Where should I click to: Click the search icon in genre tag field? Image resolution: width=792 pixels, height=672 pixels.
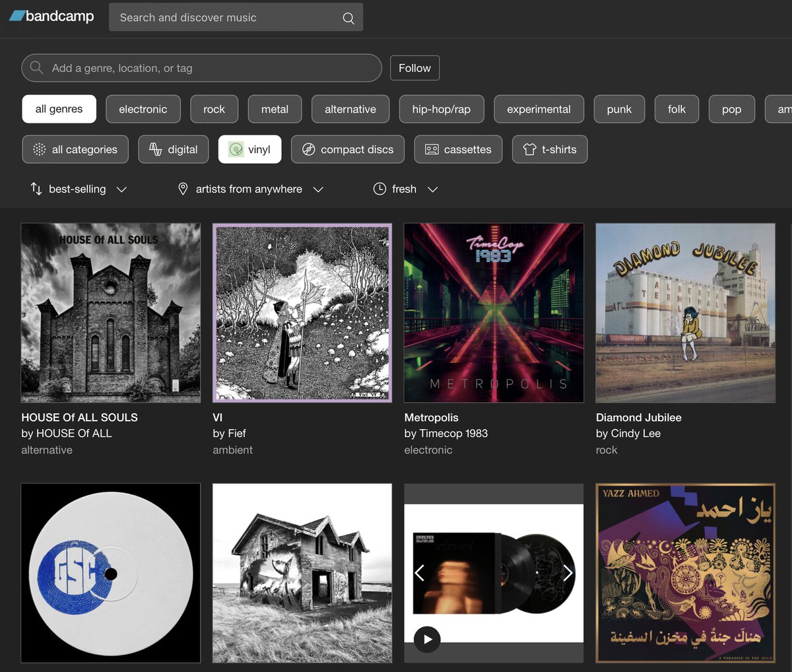point(37,68)
